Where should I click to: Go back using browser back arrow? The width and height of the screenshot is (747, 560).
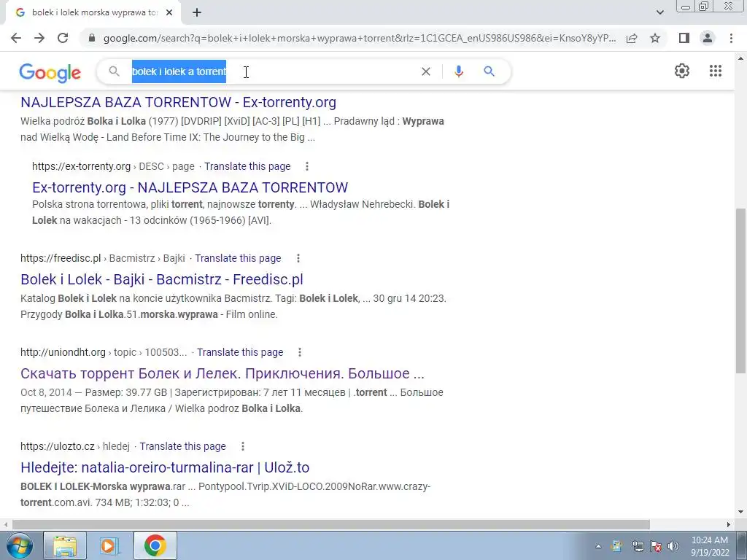tap(16, 38)
